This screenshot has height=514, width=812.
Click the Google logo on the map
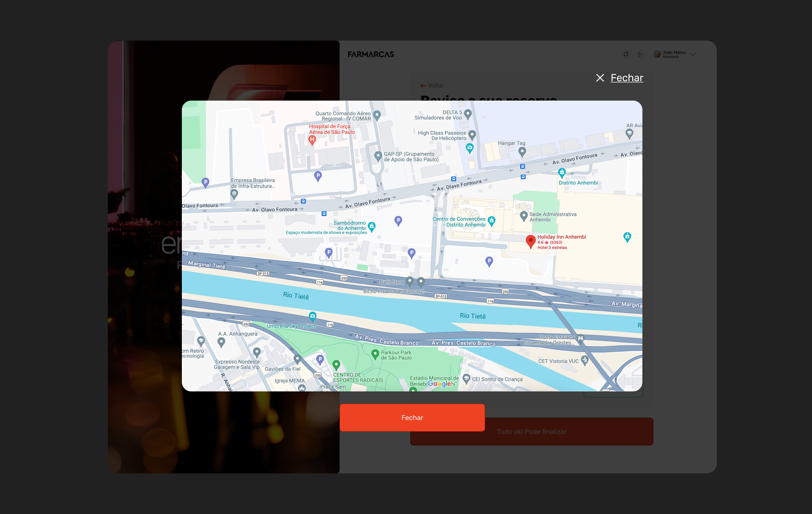click(x=439, y=384)
